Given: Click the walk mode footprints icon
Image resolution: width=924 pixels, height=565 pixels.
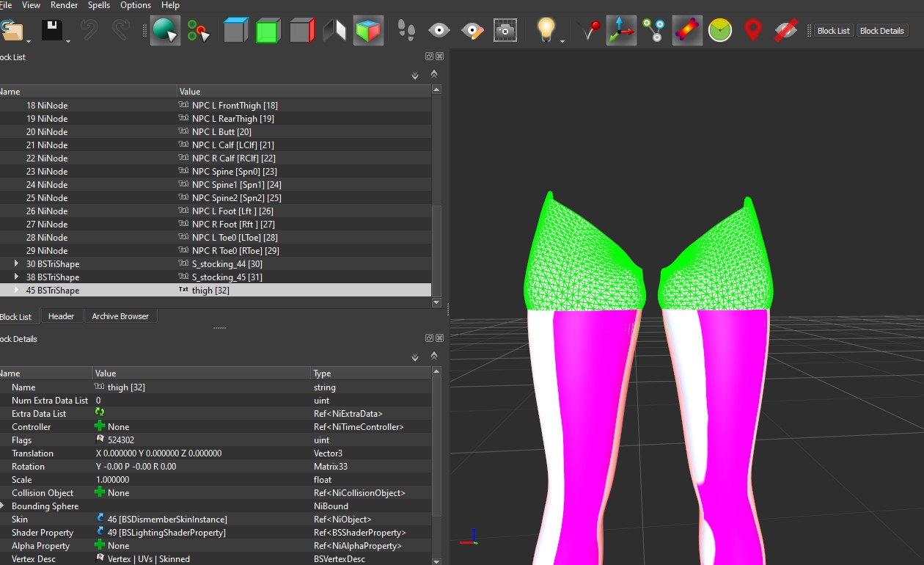Looking at the screenshot, I should coord(406,30).
